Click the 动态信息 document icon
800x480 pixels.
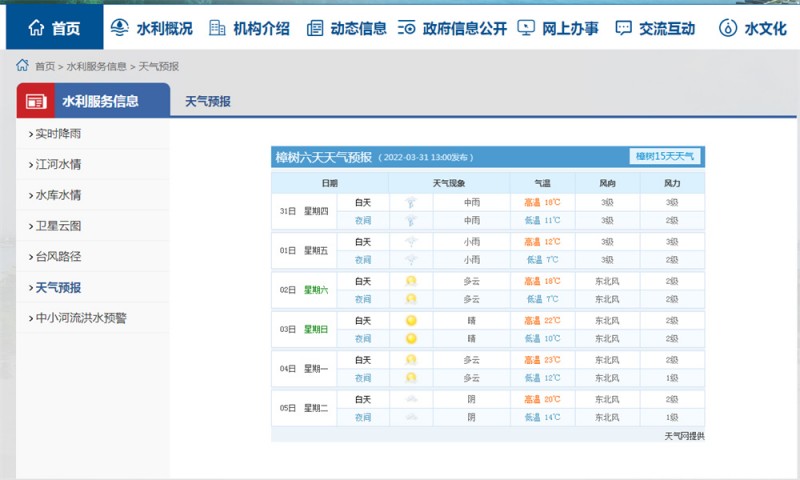315,28
